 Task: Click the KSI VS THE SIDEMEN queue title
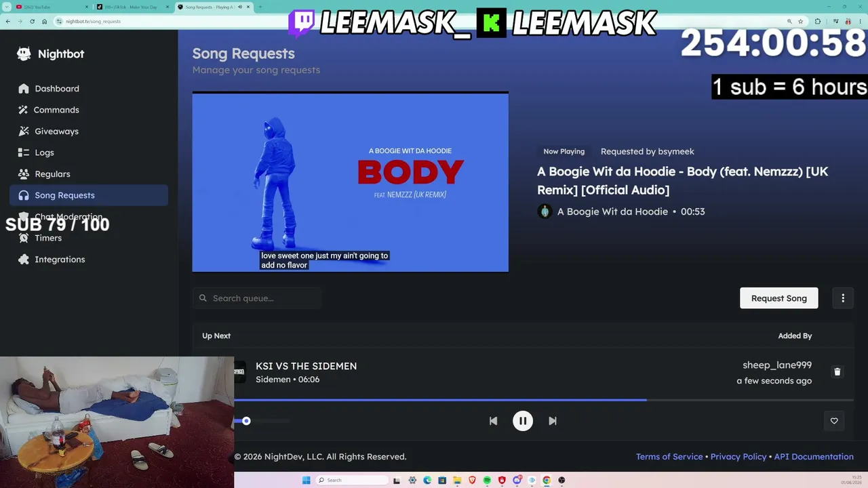tap(306, 366)
